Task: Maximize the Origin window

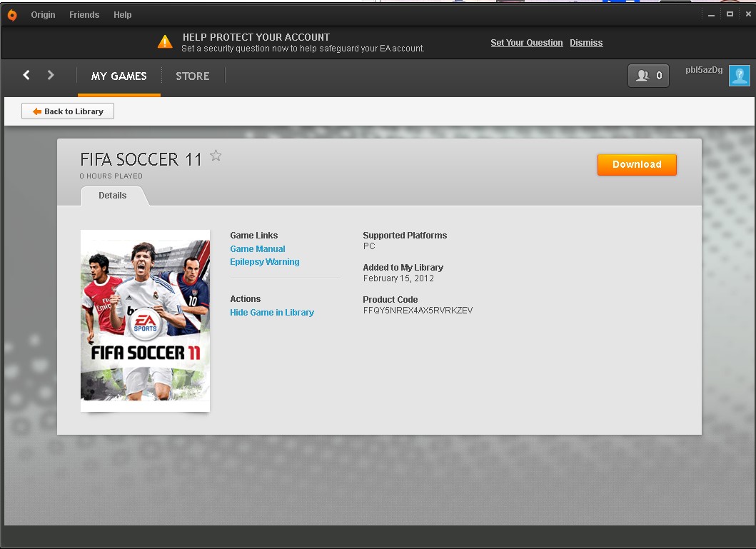Action: coord(730,14)
